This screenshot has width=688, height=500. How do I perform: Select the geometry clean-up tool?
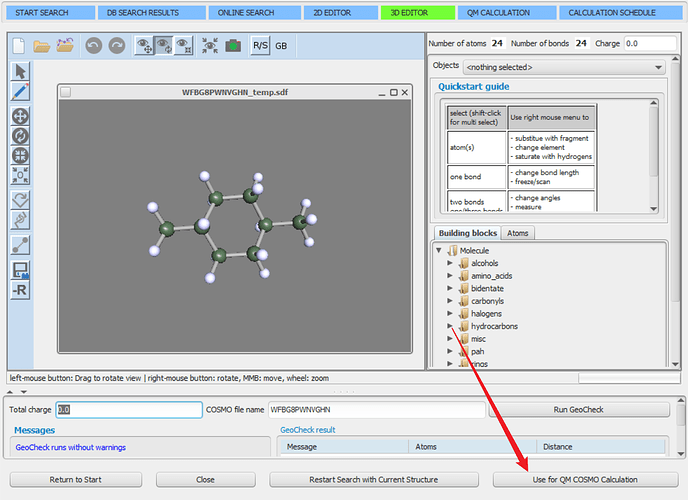pos(20,220)
